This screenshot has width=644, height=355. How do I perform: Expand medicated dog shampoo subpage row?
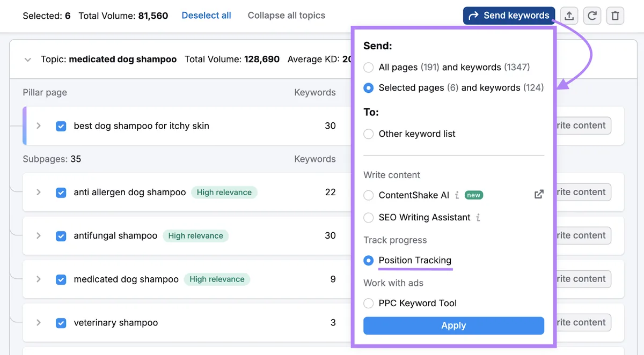(x=39, y=279)
